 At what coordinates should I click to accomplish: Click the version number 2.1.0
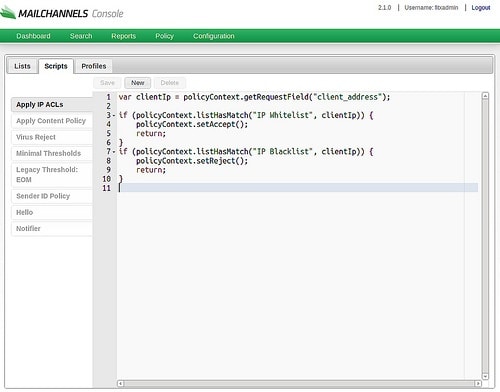click(384, 8)
